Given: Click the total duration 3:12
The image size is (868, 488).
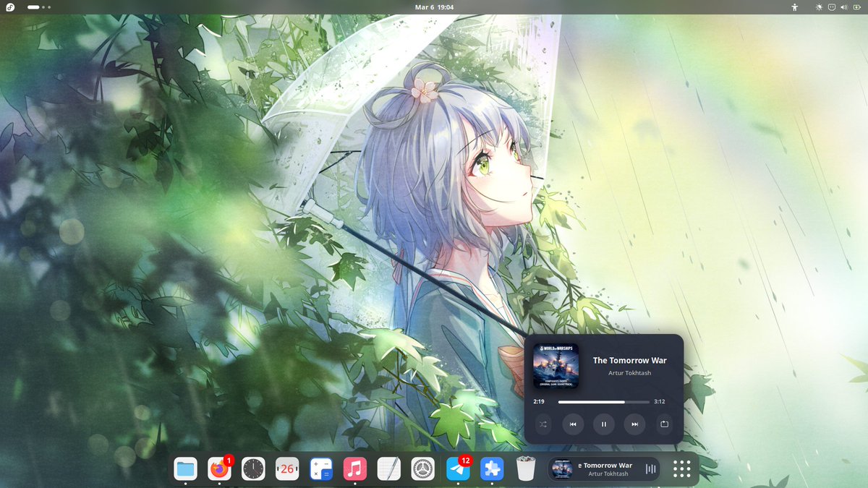Looking at the screenshot, I should point(659,401).
